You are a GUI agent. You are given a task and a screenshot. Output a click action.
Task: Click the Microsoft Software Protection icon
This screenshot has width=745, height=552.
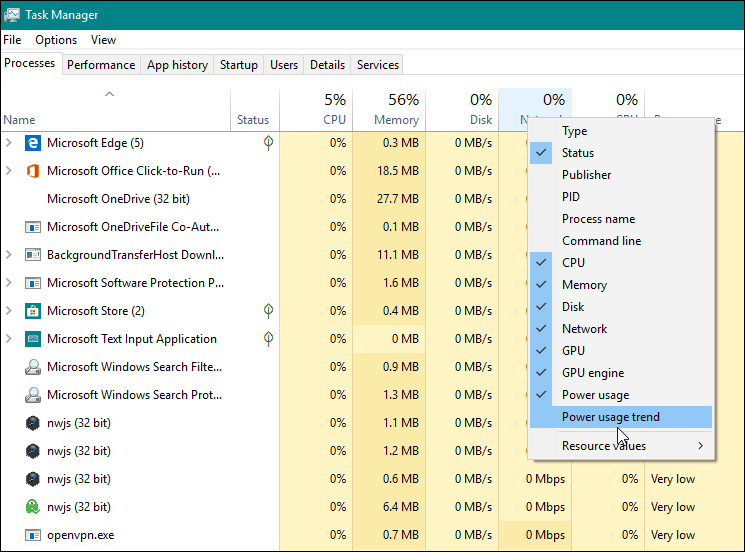pyautogui.click(x=33, y=283)
